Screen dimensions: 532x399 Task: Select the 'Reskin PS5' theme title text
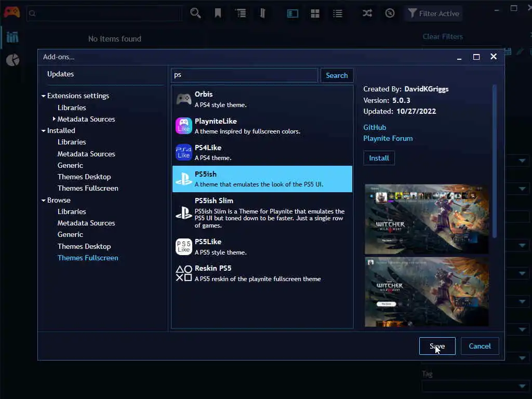click(x=212, y=268)
